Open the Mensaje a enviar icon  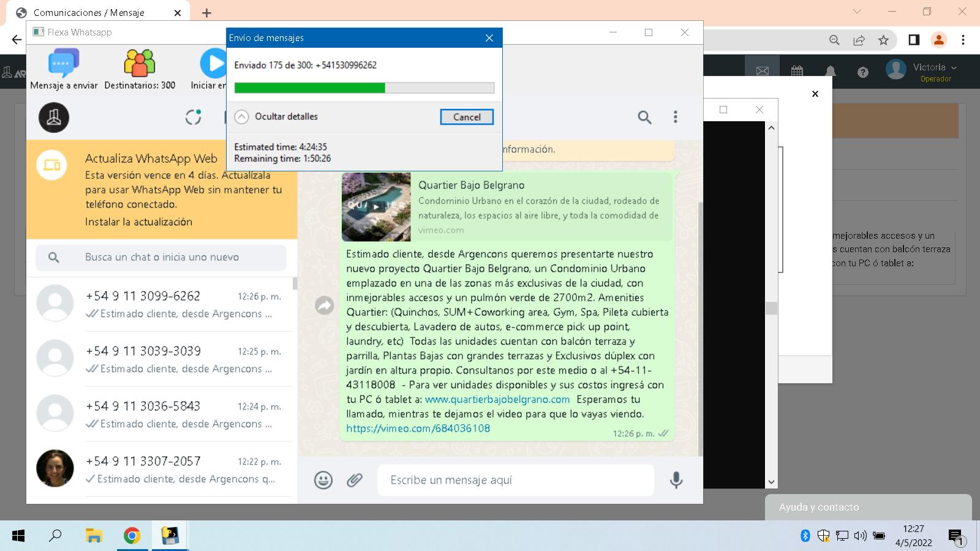click(64, 63)
